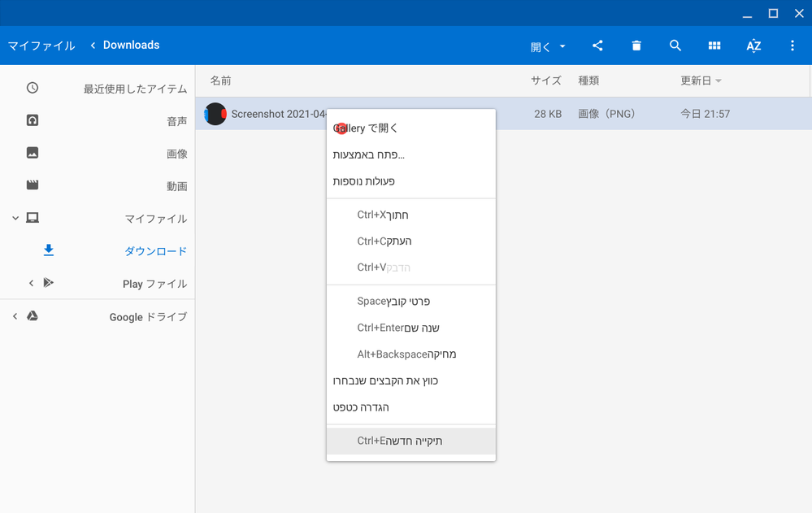Choose 'הגדרה כטפט' wallpaper entry
The width and height of the screenshot is (812, 513).
click(x=411, y=406)
